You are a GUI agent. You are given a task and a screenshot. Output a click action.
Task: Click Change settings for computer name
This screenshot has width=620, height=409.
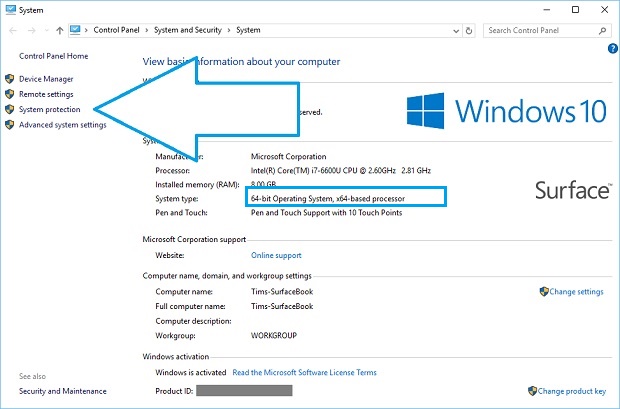[577, 292]
